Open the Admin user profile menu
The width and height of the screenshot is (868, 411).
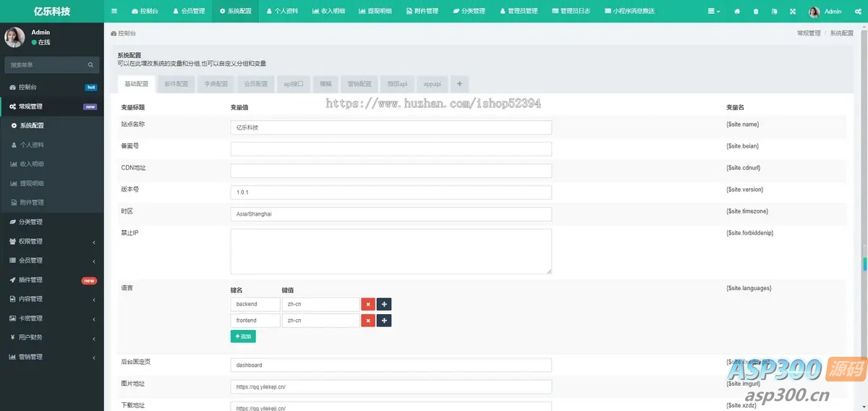(825, 12)
